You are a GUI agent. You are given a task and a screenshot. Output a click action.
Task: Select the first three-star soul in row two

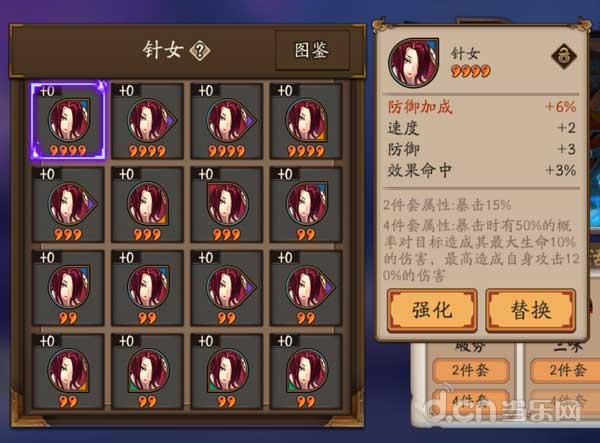coord(68,204)
